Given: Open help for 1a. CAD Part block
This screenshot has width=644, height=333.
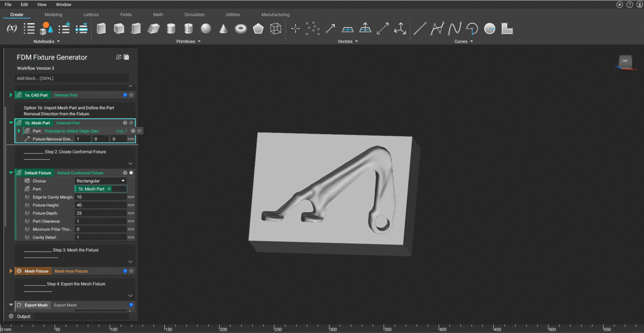Looking at the screenshot, I should pyautogui.click(x=125, y=95).
